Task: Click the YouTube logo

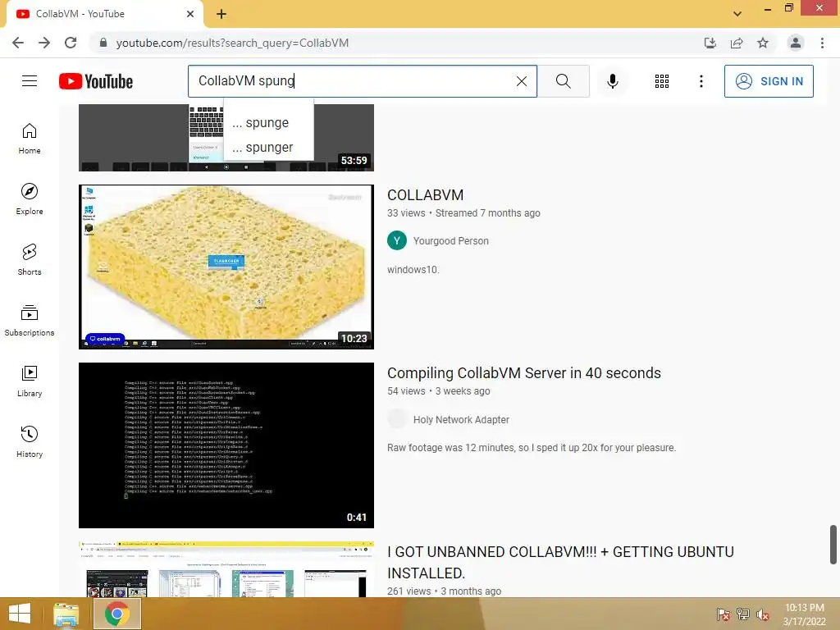Action: click(96, 81)
